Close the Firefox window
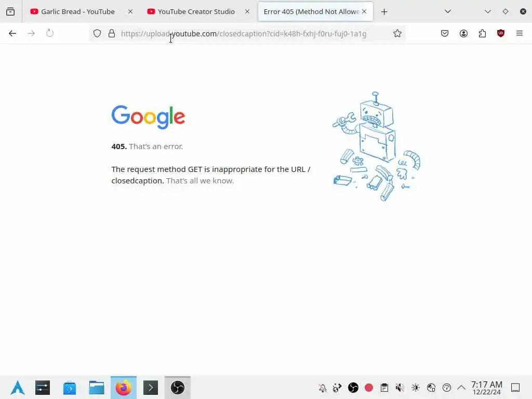Viewport: 532px width, 399px height. click(523, 11)
